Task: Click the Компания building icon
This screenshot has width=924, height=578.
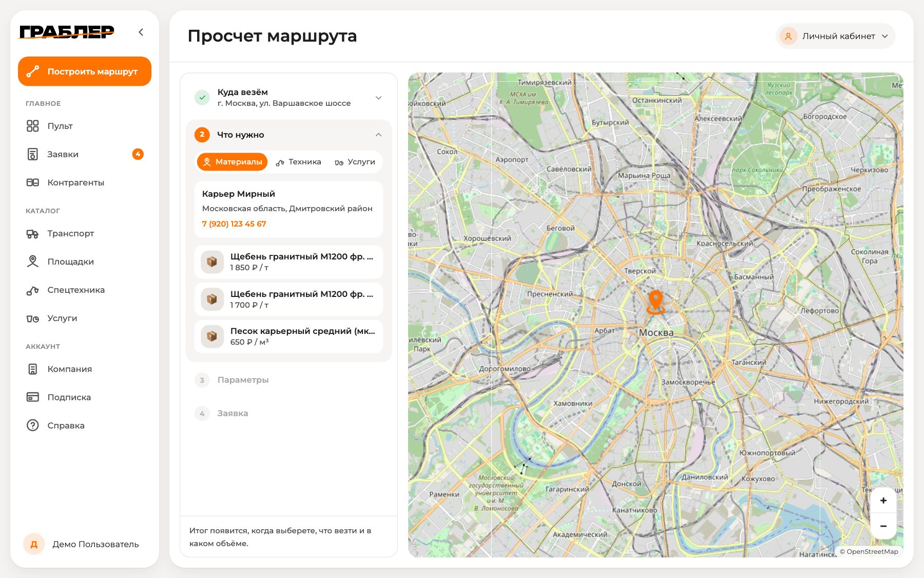Action: [32, 369]
